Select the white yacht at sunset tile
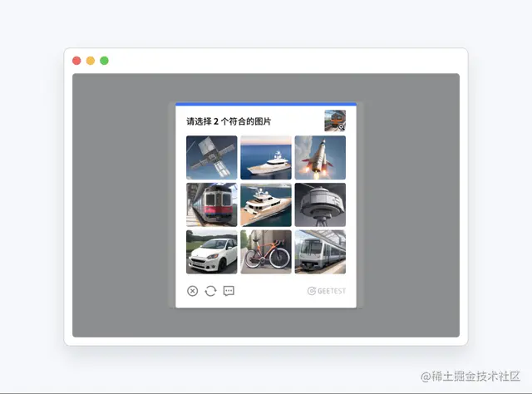 point(266,157)
